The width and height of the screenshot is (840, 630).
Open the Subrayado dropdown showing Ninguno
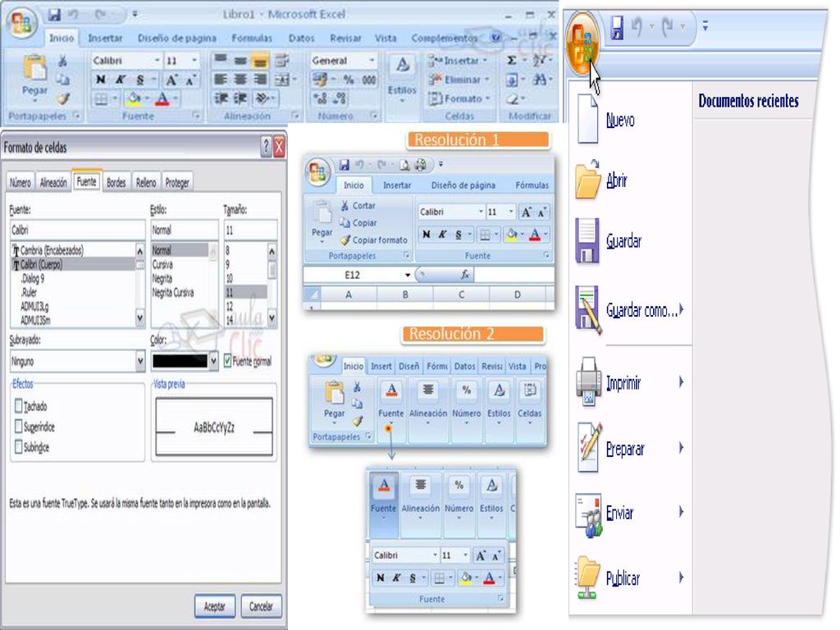click(x=140, y=361)
